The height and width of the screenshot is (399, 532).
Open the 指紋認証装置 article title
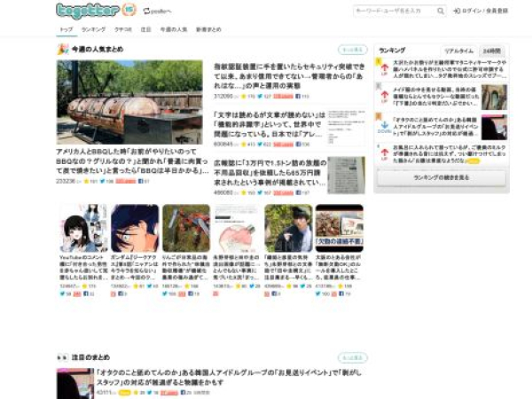tap(289, 76)
